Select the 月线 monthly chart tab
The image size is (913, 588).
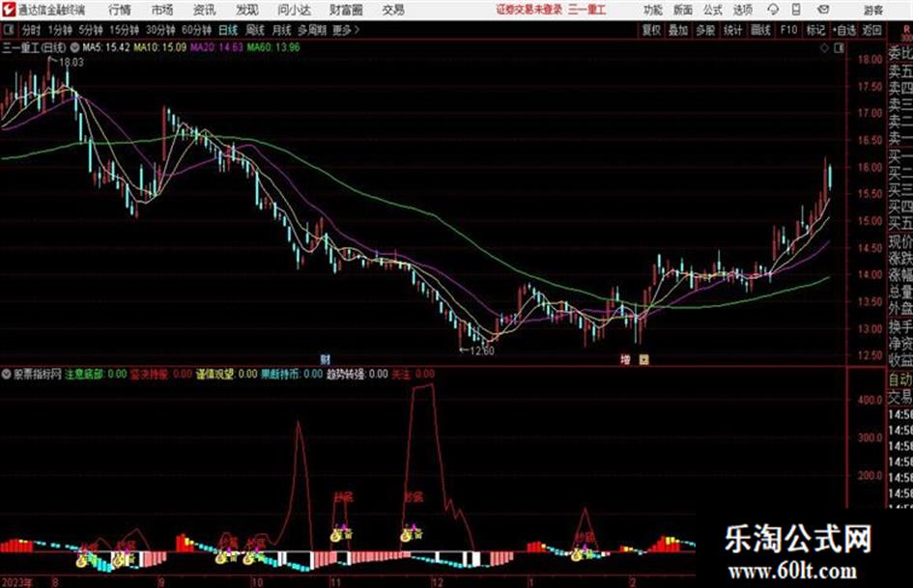coord(282,30)
